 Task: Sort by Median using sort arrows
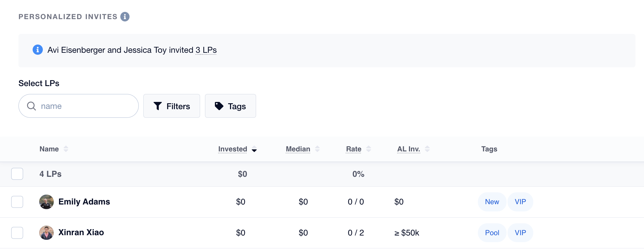tap(317, 149)
